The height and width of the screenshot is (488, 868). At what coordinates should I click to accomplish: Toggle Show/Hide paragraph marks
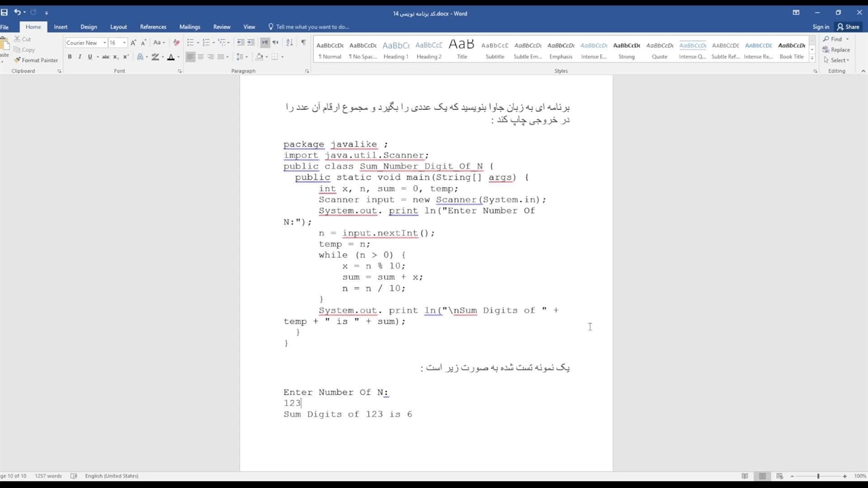[303, 43]
